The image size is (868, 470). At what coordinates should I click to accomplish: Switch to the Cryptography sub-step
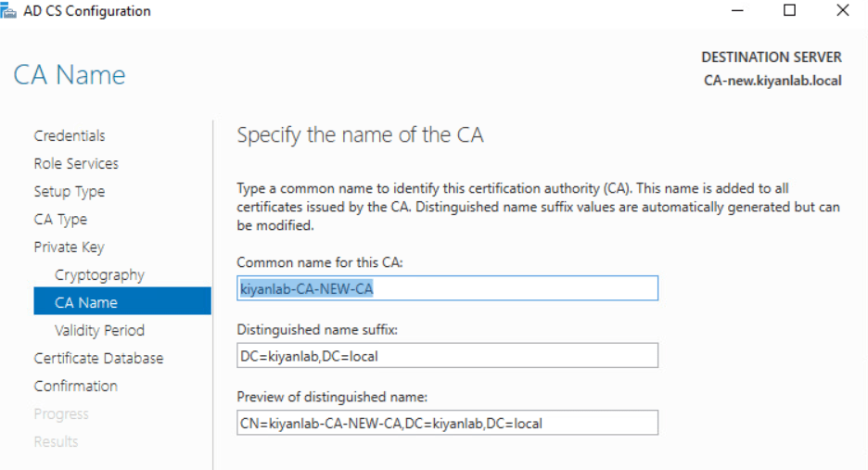tap(99, 274)
